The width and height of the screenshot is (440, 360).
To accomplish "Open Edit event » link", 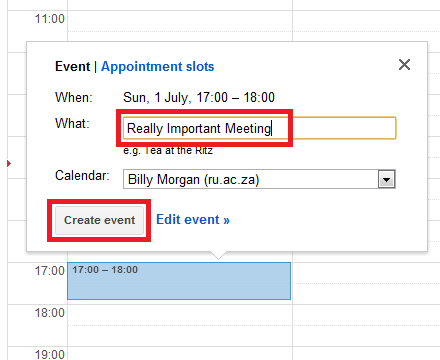I will click(193, 220).
